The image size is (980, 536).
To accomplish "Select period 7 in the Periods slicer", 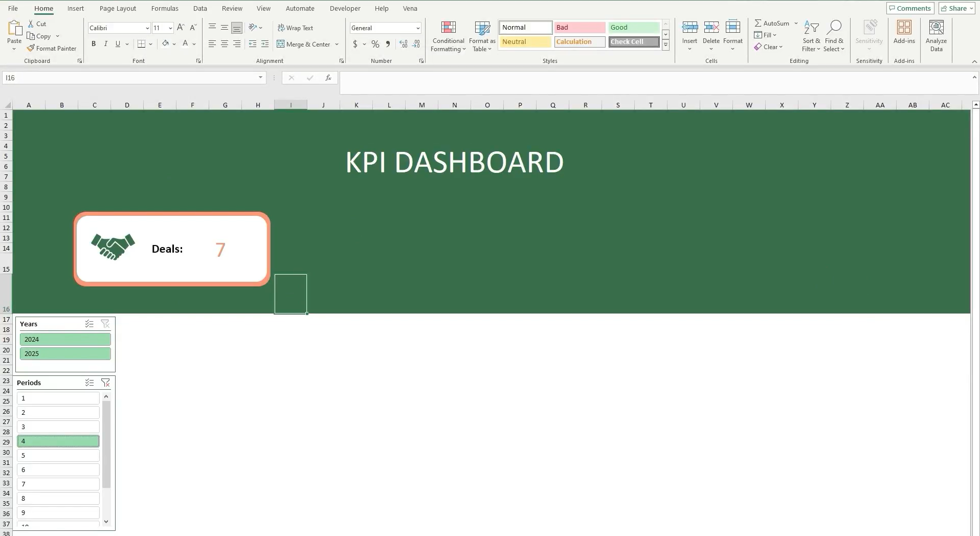I will (58, 484).
